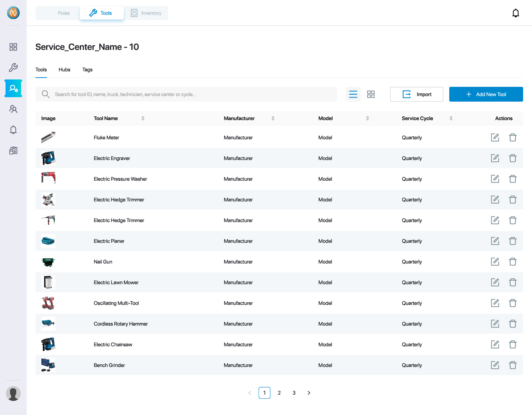Image resolution: width=532 pixels, height=415 pixels.
Task: Edit the Nail Gun row
Action: pyautogui.click(x=495, y=262)
